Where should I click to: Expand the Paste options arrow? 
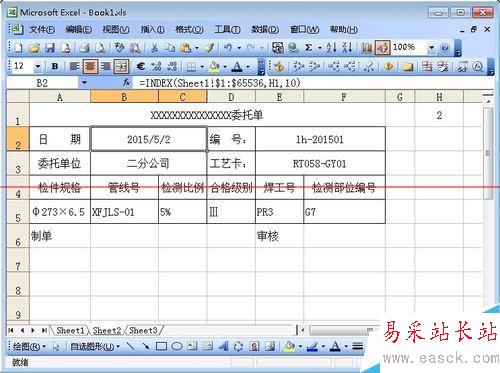pos(197,48)
